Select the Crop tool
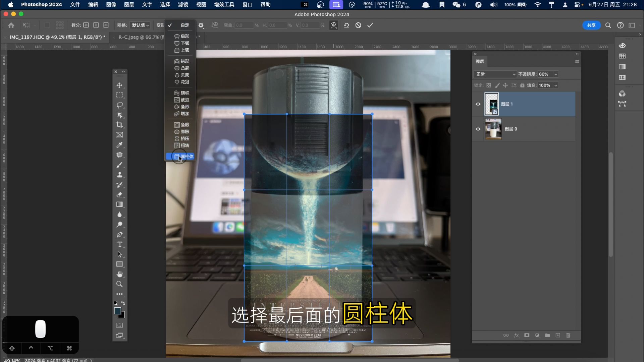This screenshot has width=644, height=362. (x=119, y=125)
